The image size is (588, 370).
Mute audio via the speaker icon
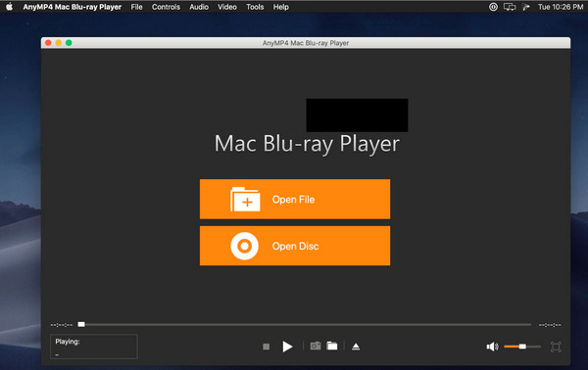click(x=492, y=347)
